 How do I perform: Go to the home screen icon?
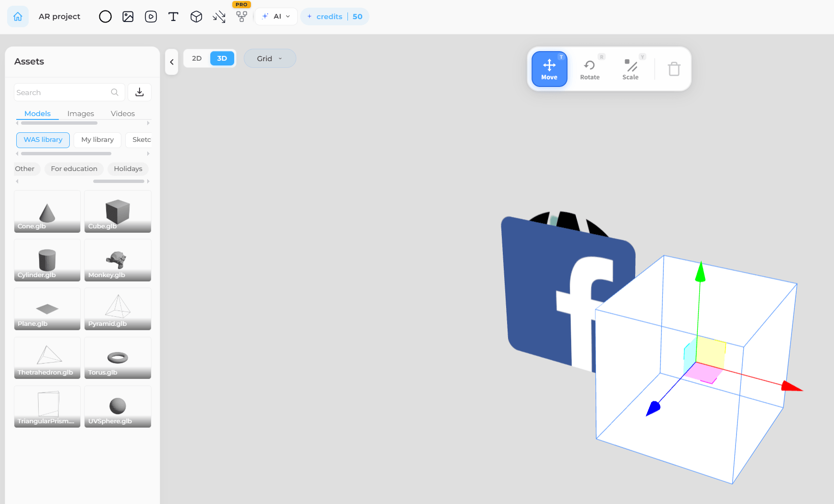coord(18,17)
